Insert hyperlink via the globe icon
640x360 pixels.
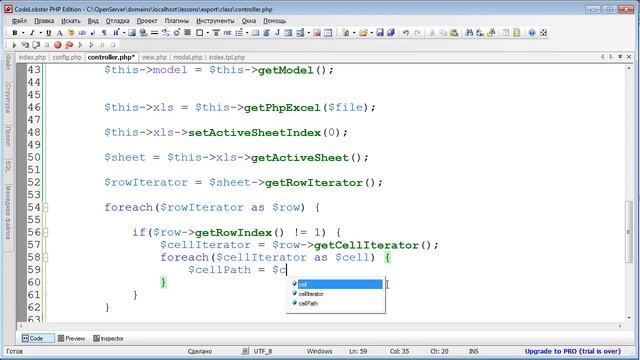[143, 33]
